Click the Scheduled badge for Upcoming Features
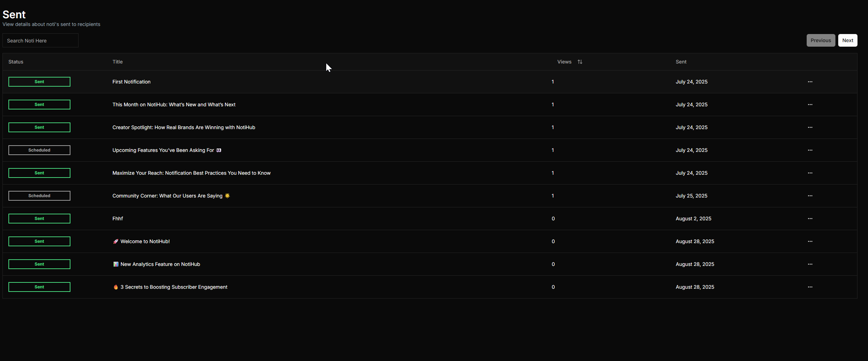 coord(39,150)
